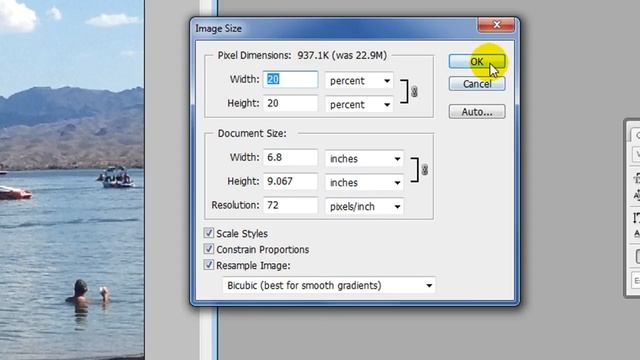Open the Auto... resolution options
Viewport: 640px width, 360px height.
[x=477, y=112]
